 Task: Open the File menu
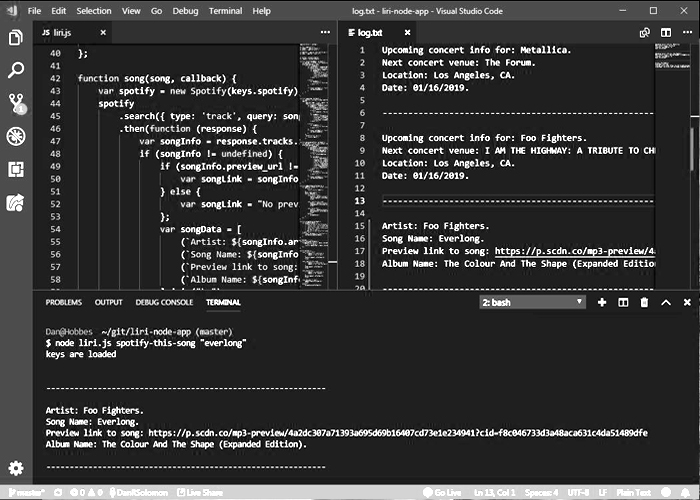pyautogui.click(x=34, y=11)
